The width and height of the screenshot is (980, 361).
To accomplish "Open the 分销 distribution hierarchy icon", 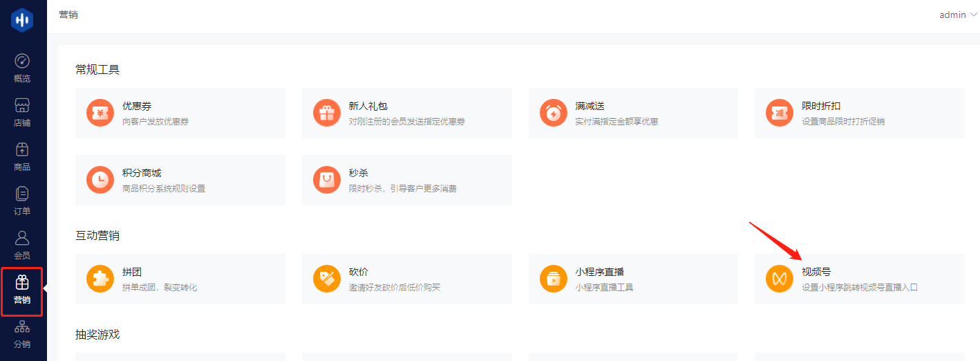I will (x=22, y=326).
